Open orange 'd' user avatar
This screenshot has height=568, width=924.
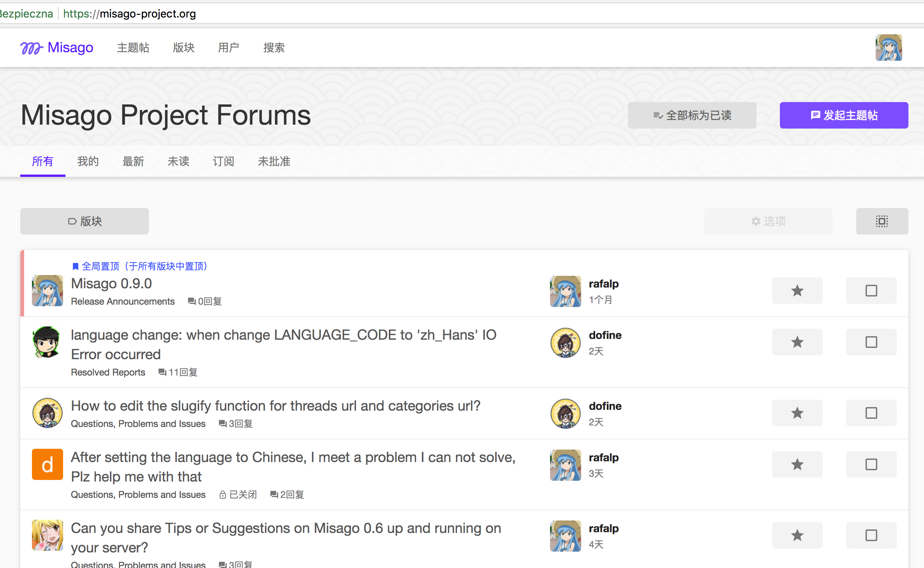coord(48,464)
